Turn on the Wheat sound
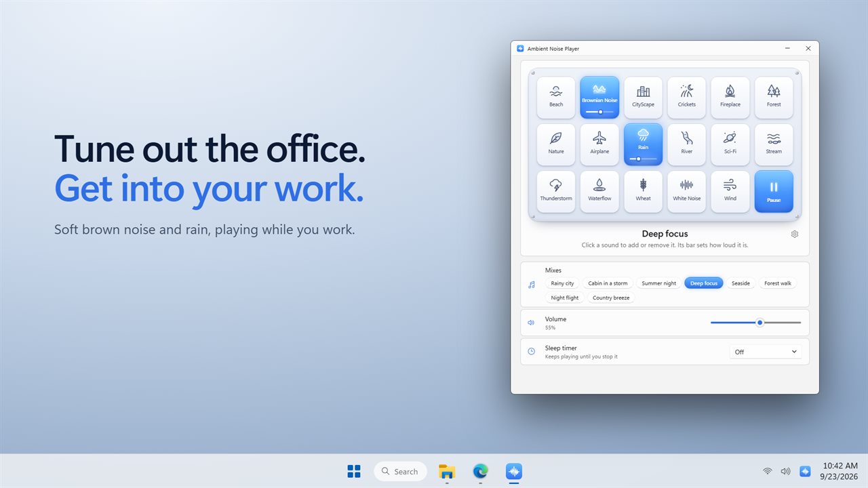Viewport: 868px width, 488px height. coord(643,191)
